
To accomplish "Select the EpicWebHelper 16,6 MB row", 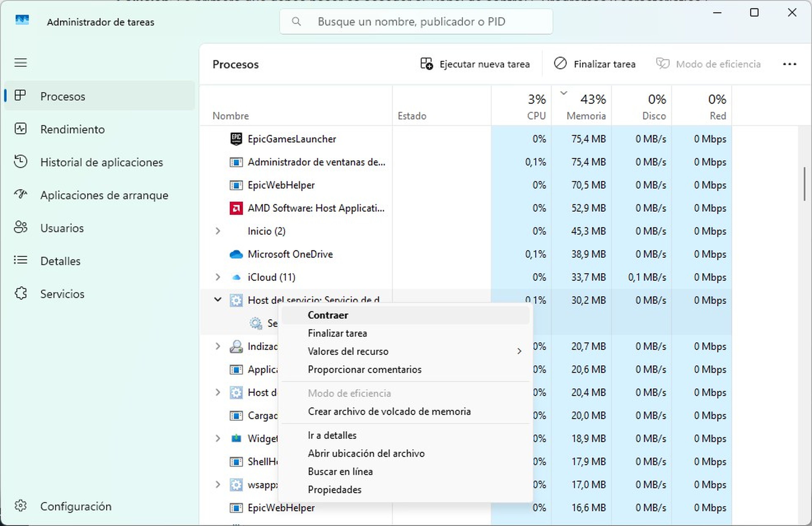I will tap(466, 508).
